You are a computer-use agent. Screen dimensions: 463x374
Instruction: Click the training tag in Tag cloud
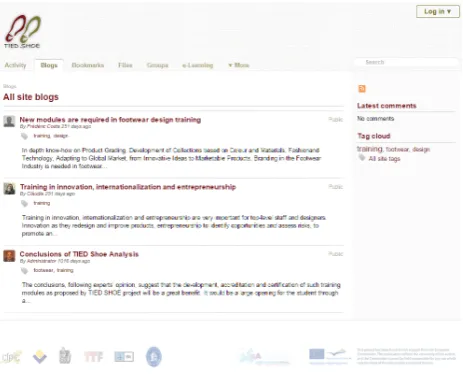tap(370, 149)
